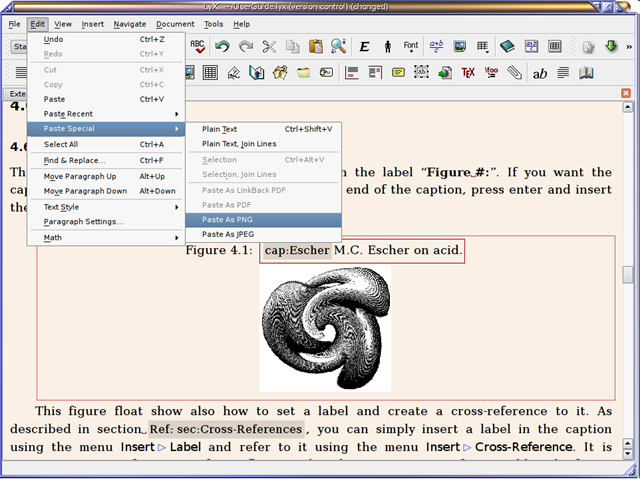This screenshot has height=479, width=640.
Task: Click the spellcheck ABC icon
Action: pyautogui.click(x=198, y=46)
